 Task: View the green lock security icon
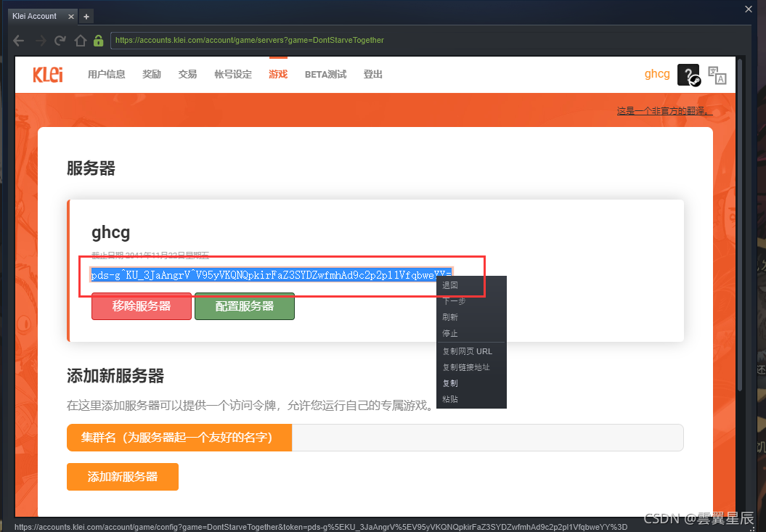click(x=98, y=41)
